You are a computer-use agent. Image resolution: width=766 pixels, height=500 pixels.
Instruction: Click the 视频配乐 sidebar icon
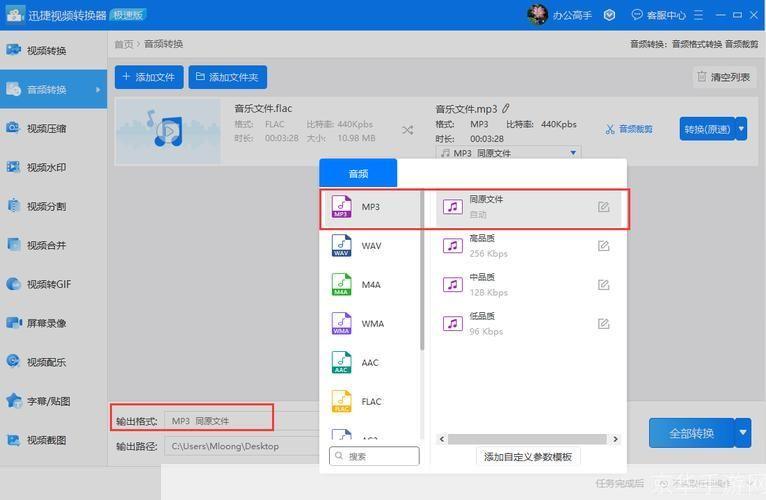(x=13, y=361)
